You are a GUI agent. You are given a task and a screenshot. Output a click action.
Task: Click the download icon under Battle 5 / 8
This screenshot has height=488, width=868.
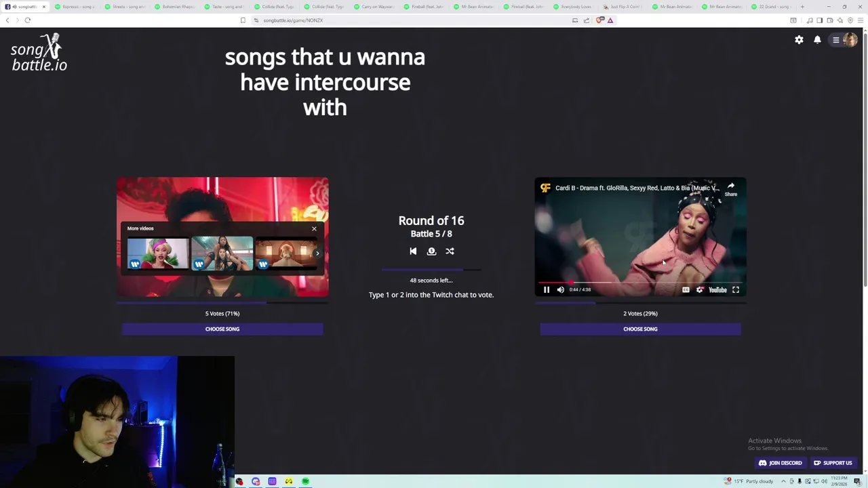pyautogui.click(x=431, y=251)
